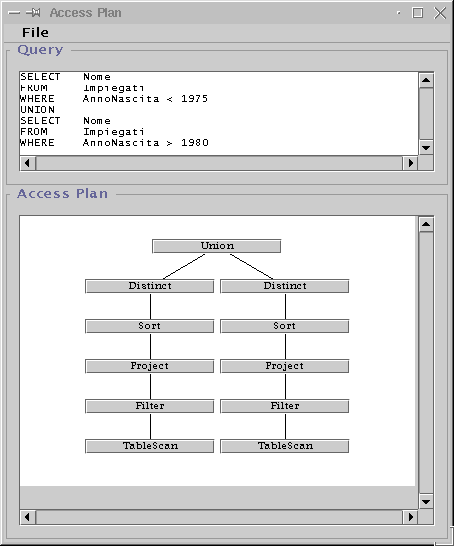Click plan panel scroll down arrow

pyautogui.click(x=426, y=501)
